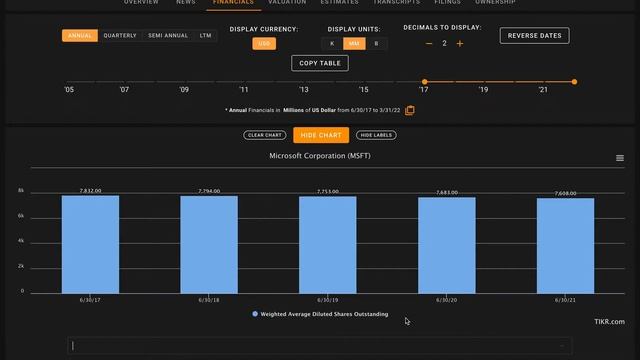The width and height of the screenshot is (640, 360).
Task: Open the chart hamburger menu icon
Action: click(620, 158)
